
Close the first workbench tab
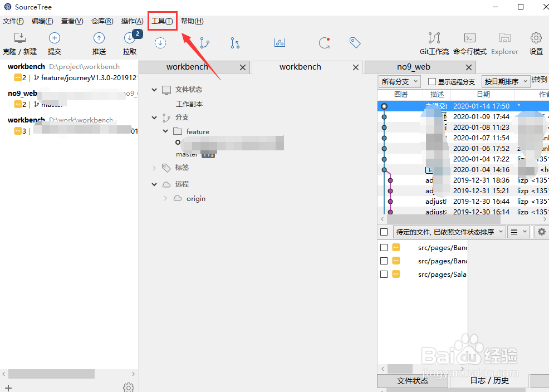pyautogui.click(x=243, y=67)
